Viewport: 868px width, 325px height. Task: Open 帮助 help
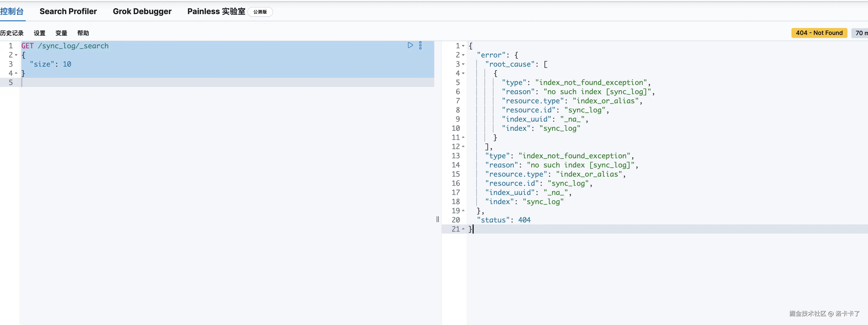click(x=83, y=33)
